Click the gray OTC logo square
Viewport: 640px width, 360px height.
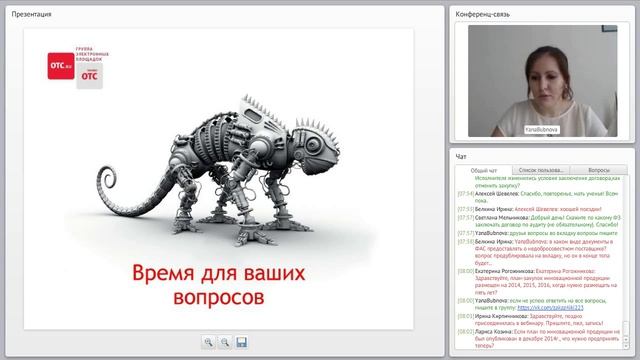[89, 76]
